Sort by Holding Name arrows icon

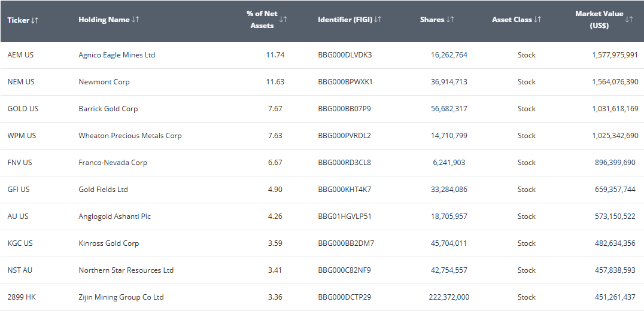click(135, 19)
